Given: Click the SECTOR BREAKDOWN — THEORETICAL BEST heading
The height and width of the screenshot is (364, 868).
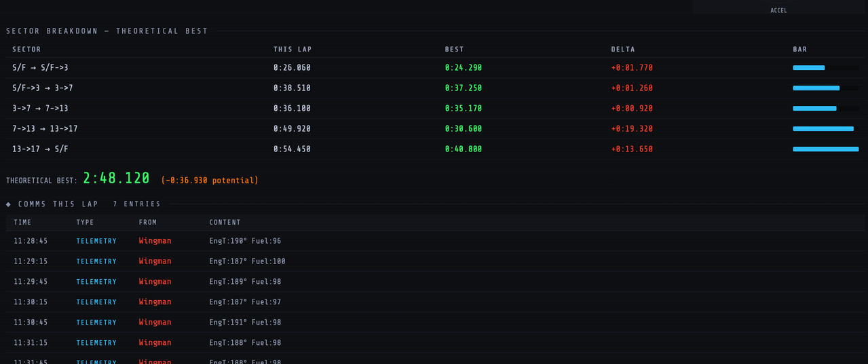Looking at the screenshot, I should (x=107, y=31).
